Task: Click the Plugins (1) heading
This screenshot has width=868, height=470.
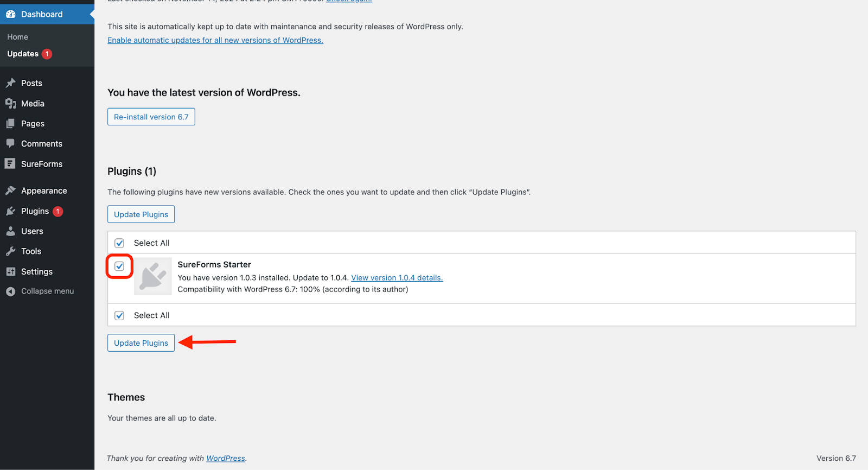Action: click(x=132, y=172)
